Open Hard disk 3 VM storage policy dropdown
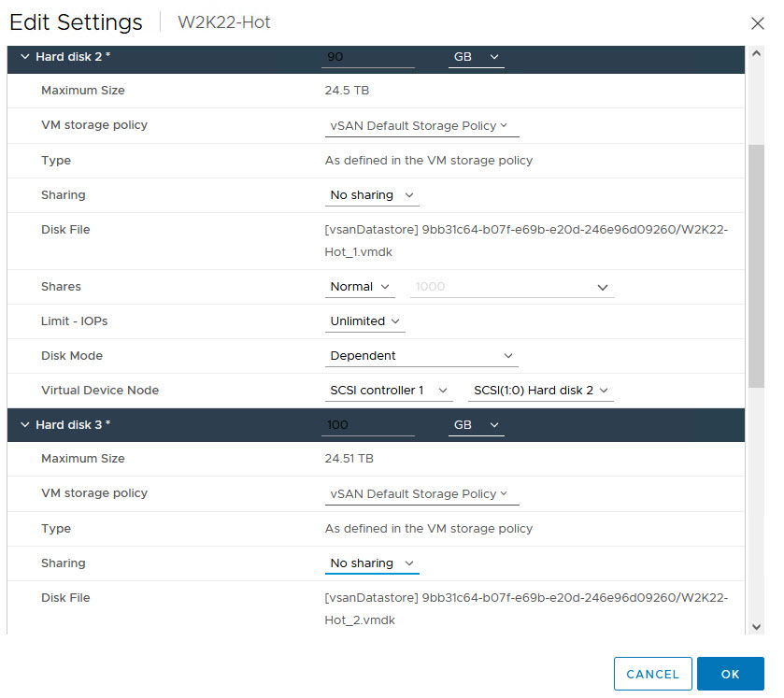The height and width of the screenshot is (698, 784). tap(422, 494)
